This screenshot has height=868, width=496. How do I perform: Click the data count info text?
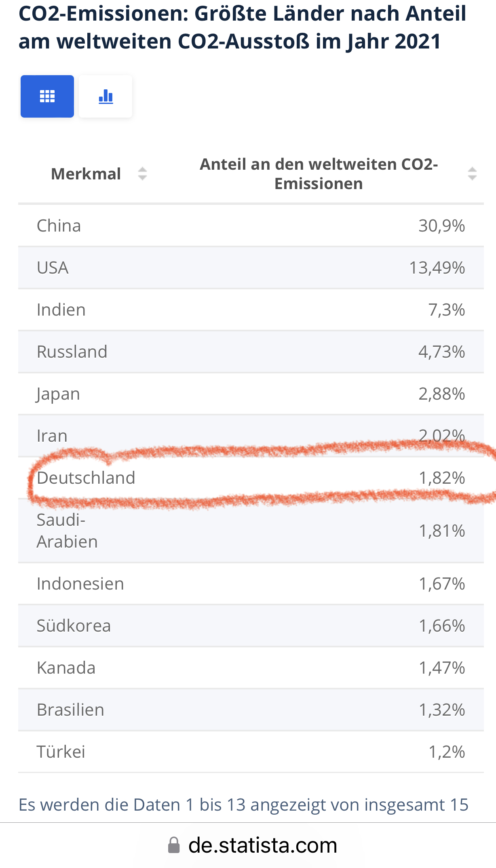coord(243,805)
